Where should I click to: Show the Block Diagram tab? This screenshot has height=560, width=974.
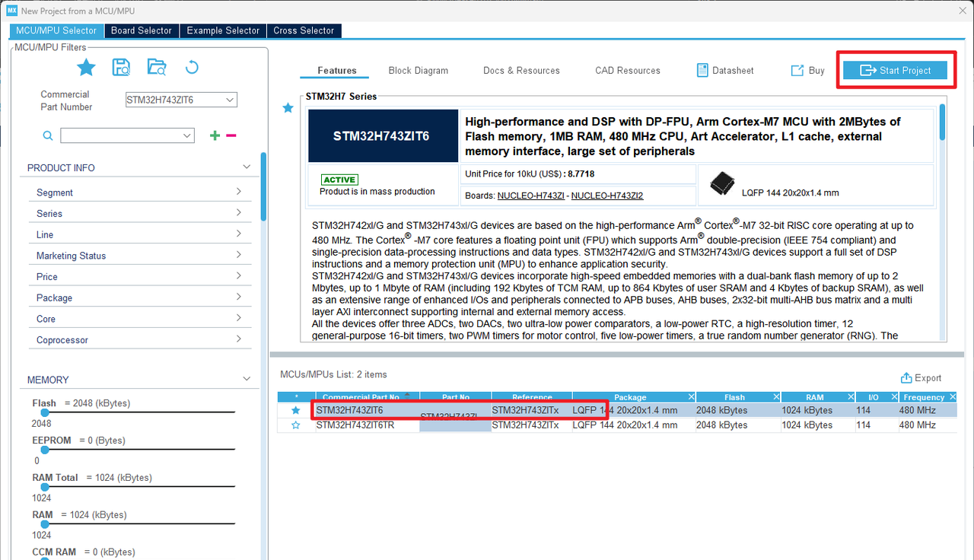click(419, 70)
